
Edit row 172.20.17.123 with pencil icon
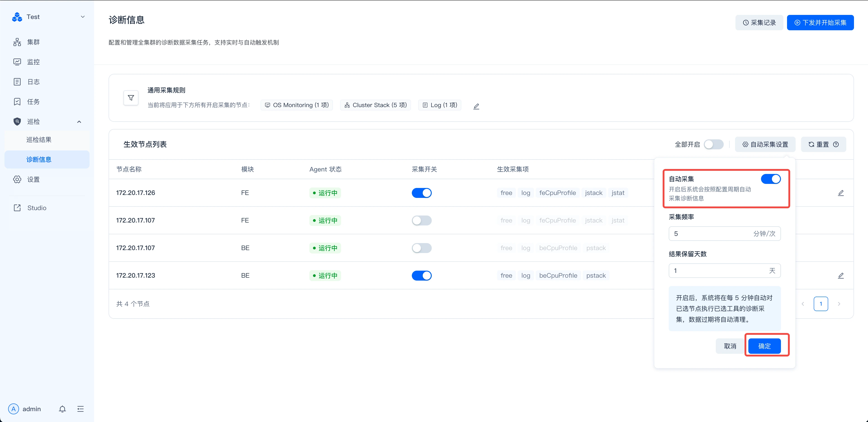coord(841,276)
